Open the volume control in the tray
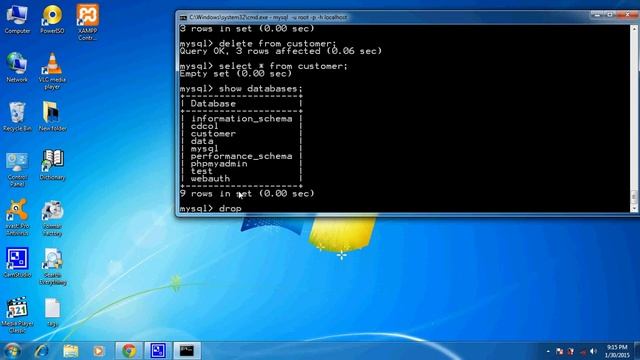The height and width of the screenshot is (360, 640). pos(593,351)
